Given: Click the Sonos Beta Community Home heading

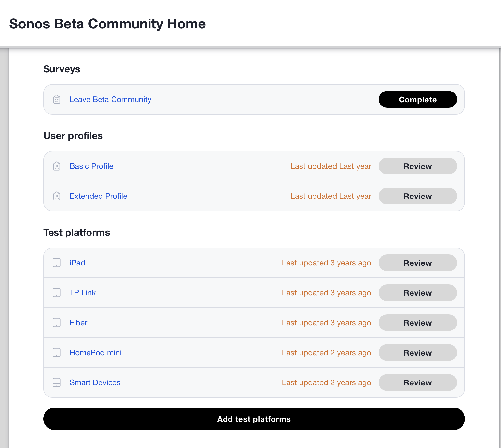Looking at the screenshot, I should [107, 24].
